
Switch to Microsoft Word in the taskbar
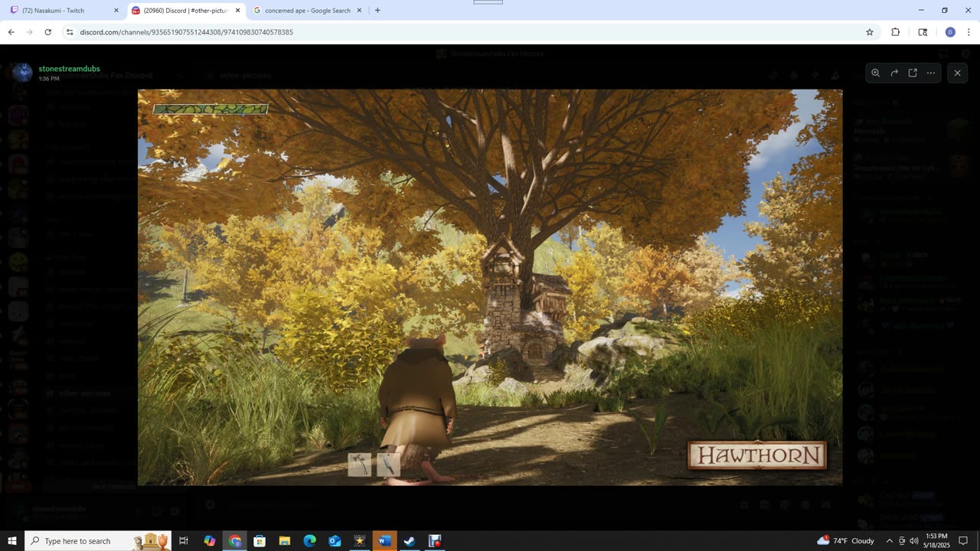click(384, 541)
